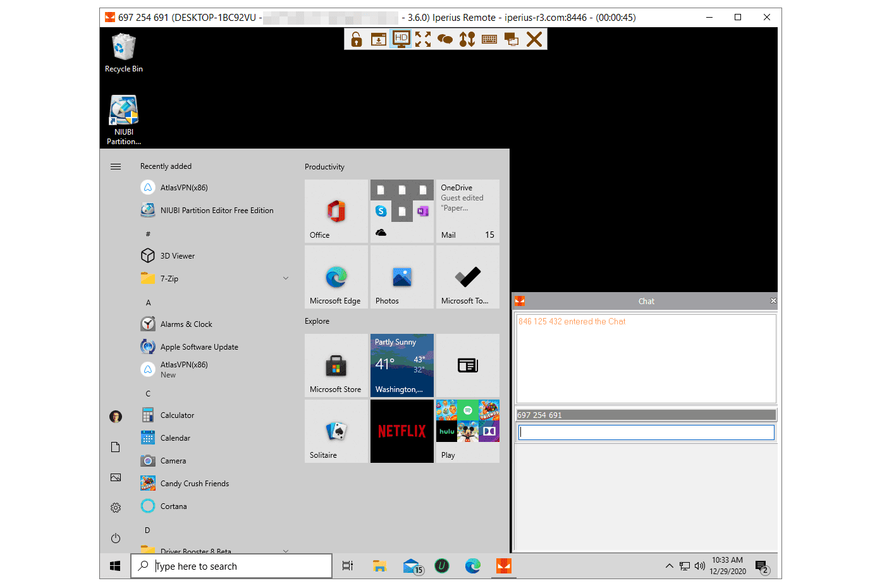Open Iperius Remote on taskbar
The height and width of the screenshot is (588, 882).
click(504, 566)
